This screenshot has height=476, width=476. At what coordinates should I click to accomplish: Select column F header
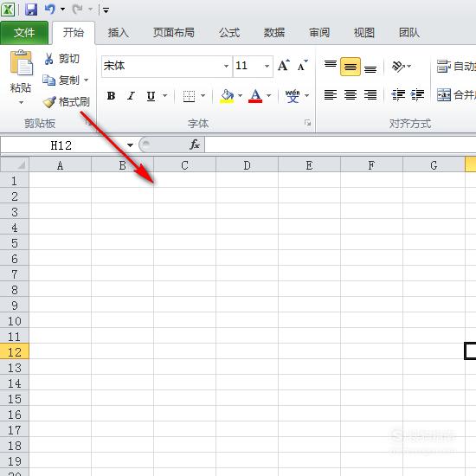pyautogui.click(x=371, y=165)
